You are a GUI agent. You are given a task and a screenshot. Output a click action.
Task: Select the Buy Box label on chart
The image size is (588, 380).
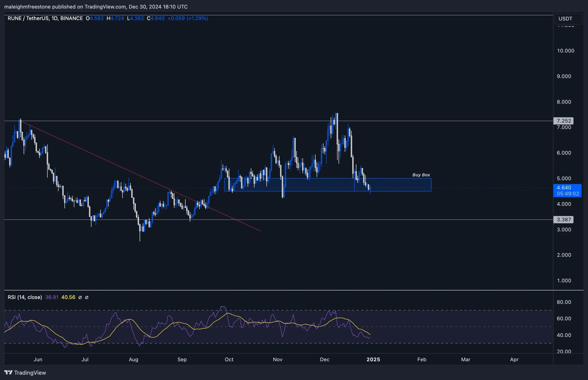click(x=421, y=175)
